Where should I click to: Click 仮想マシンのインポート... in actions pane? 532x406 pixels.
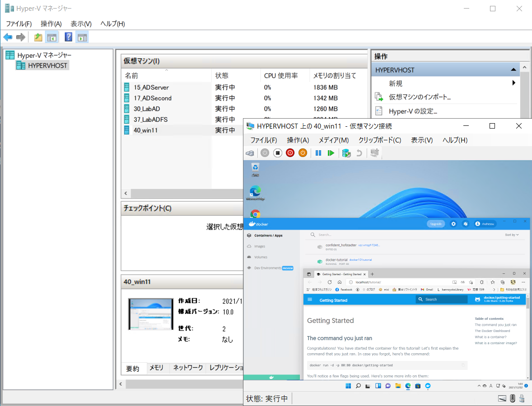coord(420,97)
